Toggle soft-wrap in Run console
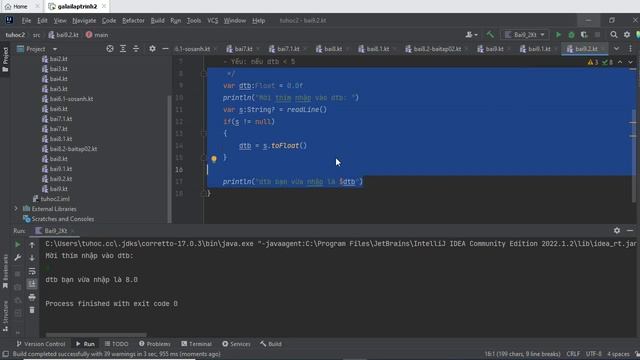Screen dimensions: 640x360 [32, 271]
